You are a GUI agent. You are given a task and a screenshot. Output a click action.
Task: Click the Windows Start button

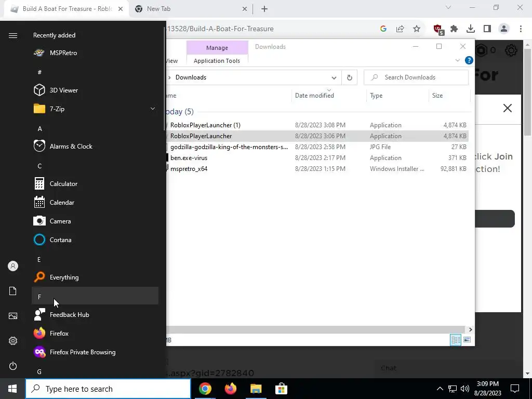(12, 389)
